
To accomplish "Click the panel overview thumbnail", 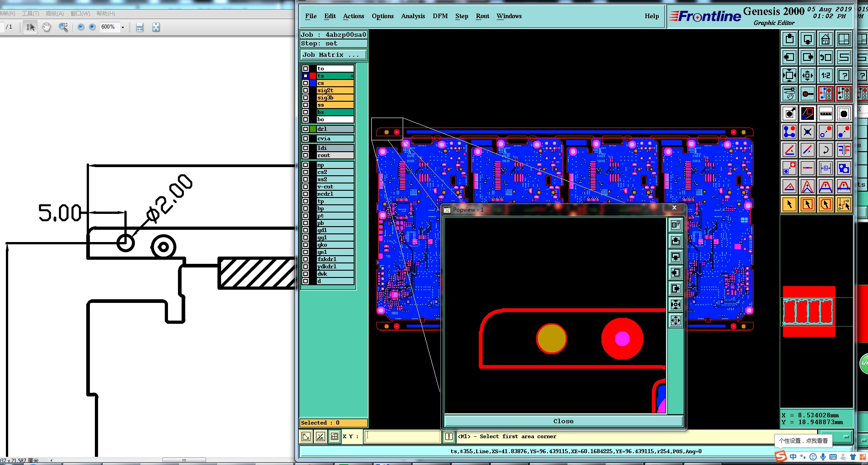I will coord(809,312).
